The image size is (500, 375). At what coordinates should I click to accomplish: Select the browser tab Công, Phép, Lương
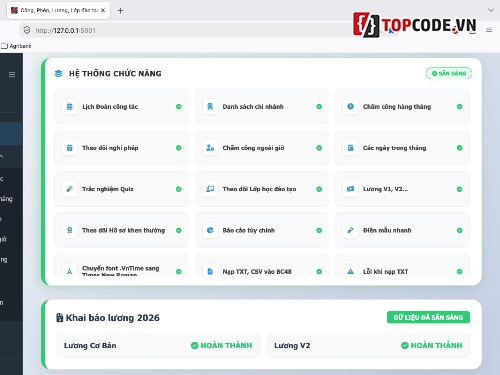(58, 10)
